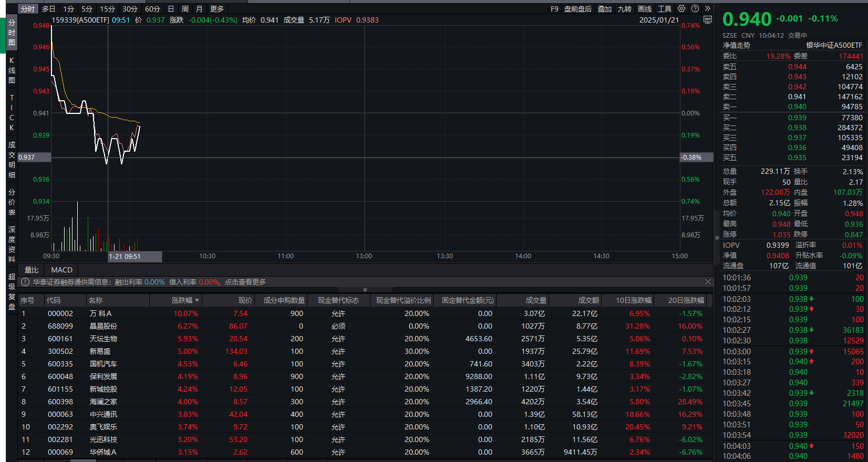This screenshot has height=462, width=868.
Task: Open the 更多 period dropdown
Action: coord(217,9)
